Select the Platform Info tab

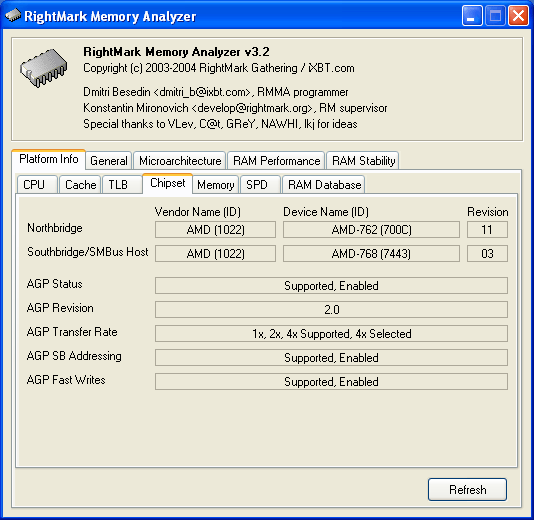[48, 159]
